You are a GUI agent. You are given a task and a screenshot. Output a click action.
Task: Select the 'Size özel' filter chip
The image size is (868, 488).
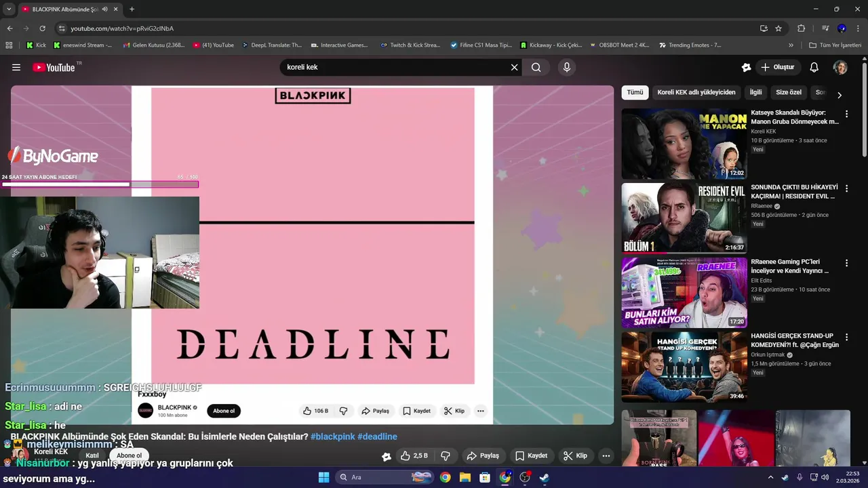pyautogui.click(x=789, y=92)
